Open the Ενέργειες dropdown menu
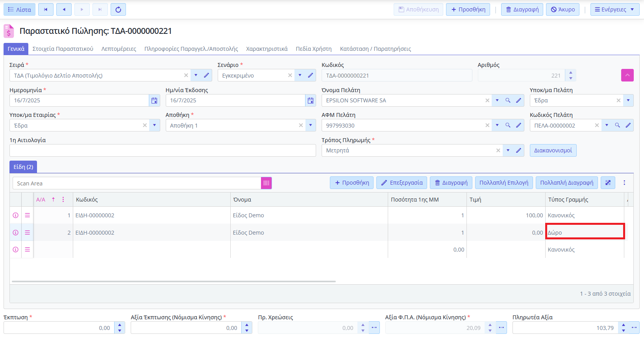The image size is (644, 337). 614,9
